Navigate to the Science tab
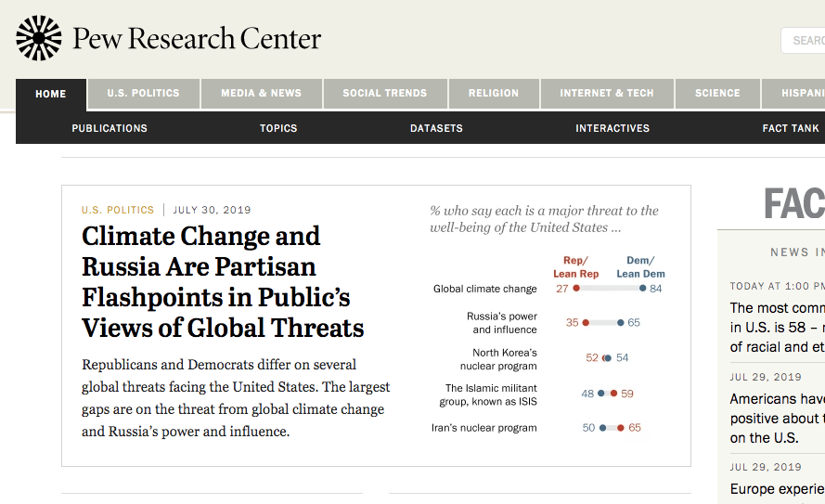Viewport: 825px width, 504px height. pos(717,94)
